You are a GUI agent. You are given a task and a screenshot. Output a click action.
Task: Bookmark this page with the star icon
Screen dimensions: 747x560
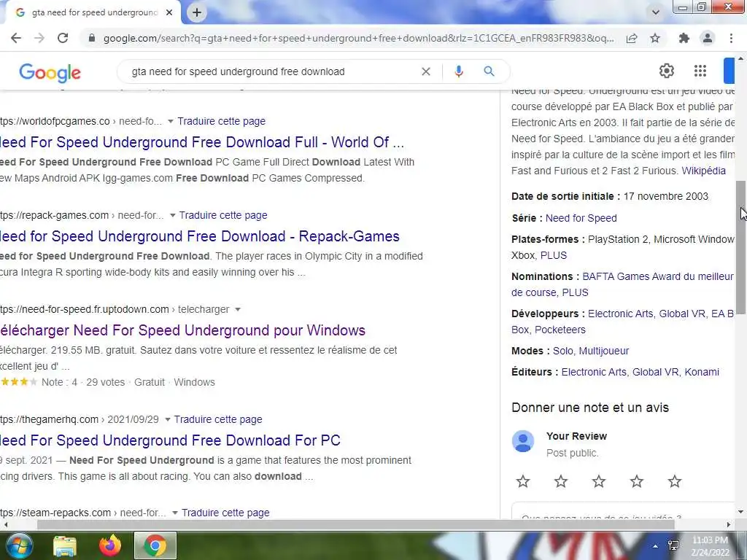tap(655, 38)
